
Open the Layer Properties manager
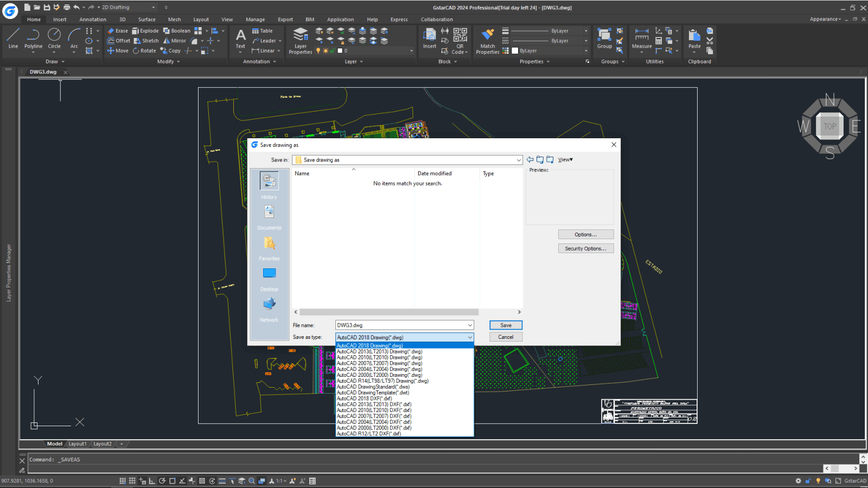coord(300,38)
